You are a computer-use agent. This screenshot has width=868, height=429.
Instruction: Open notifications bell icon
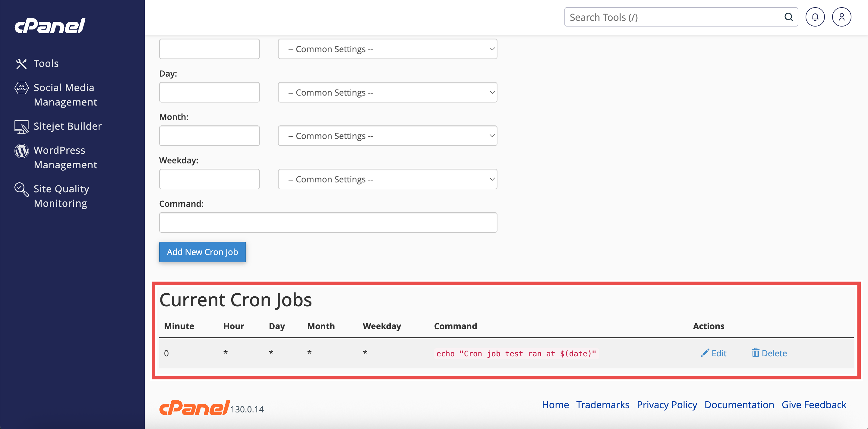[x=815, y=17]
